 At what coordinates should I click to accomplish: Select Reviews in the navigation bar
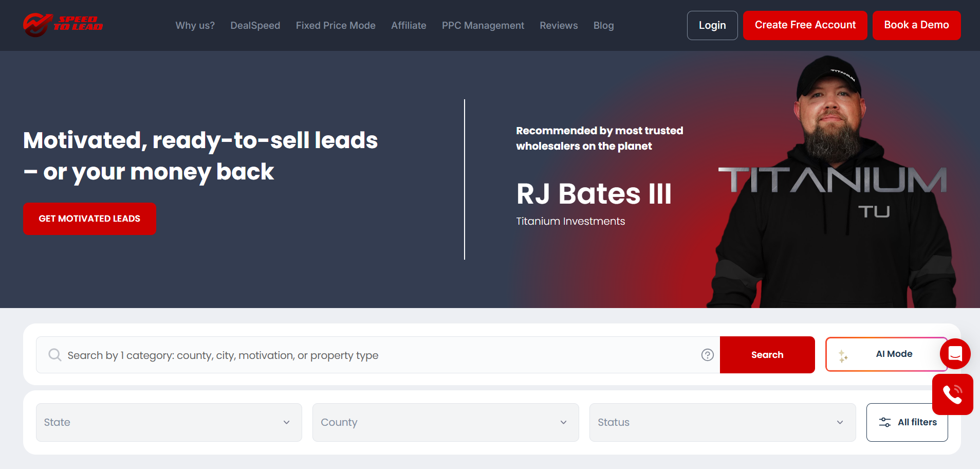click(558, 25)
